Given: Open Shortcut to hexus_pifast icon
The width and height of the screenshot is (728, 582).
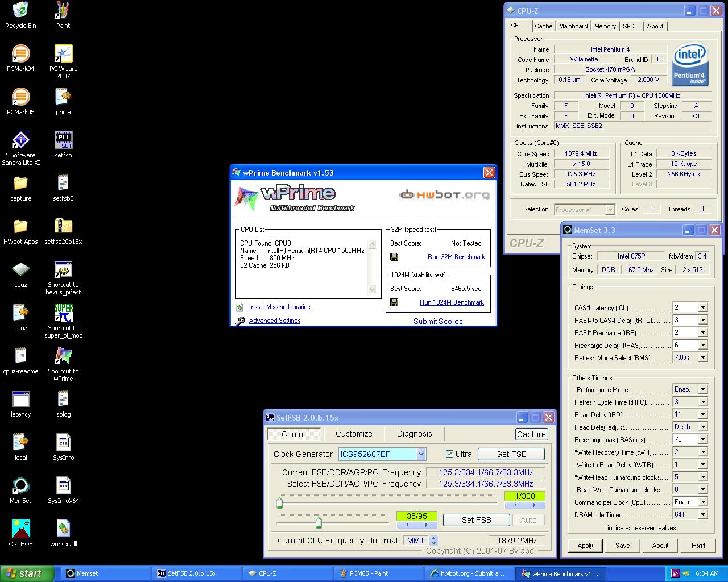Looking at the screenshot, I should (x=63, y=278).
